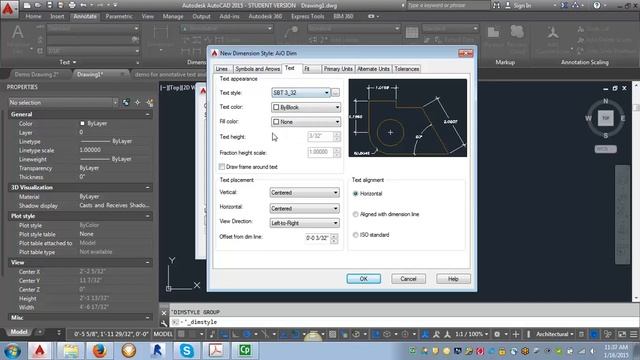
Task: Switch to the Primary Units tab
Action: [338, 69]
